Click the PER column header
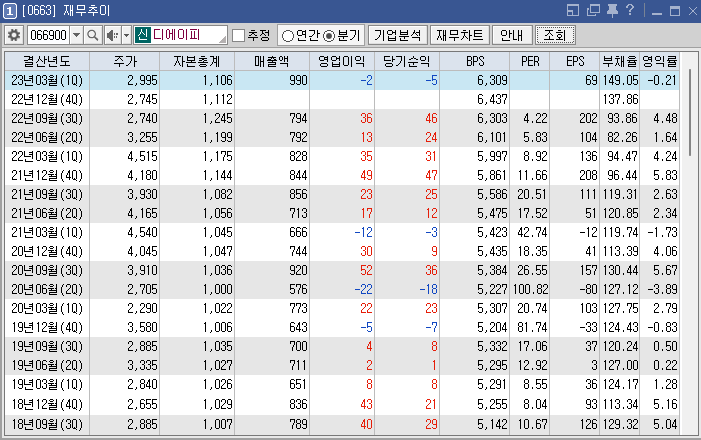This screenshot has width=701, height=440. pyautogui.click(x=530, y=61)
